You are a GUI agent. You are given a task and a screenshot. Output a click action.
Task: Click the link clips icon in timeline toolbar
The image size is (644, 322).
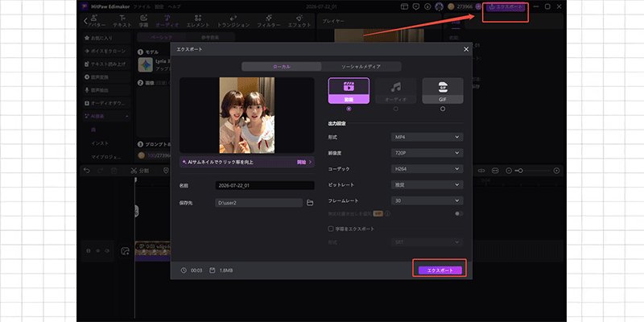(x=481, y=171)
